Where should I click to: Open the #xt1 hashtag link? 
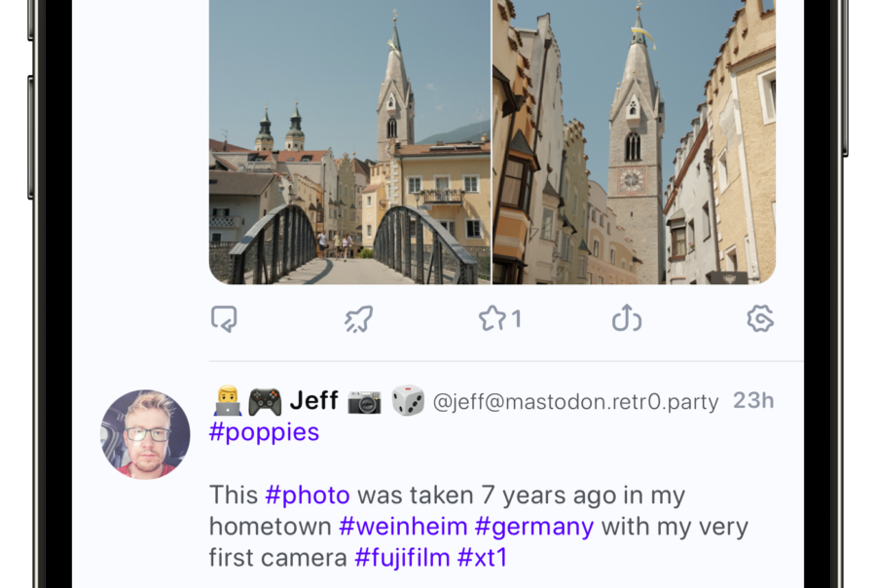(482, 558)
